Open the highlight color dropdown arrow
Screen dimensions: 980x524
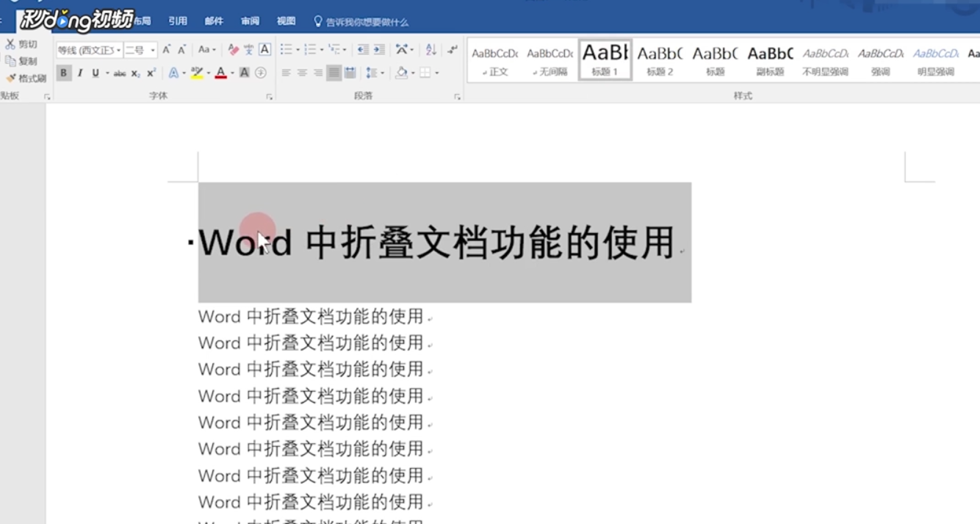tap(209, 73)
